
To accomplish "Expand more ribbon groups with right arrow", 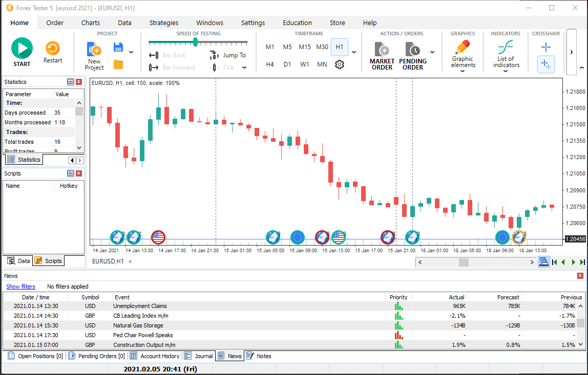I will (572, 52).
